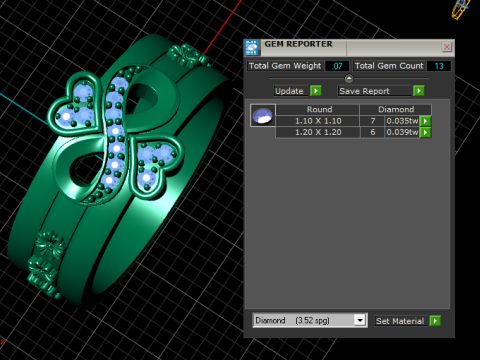Click Total Gem Count value 13
Image resolution: width=480 pixels, height=360 pixels.
tap(439, 66)
